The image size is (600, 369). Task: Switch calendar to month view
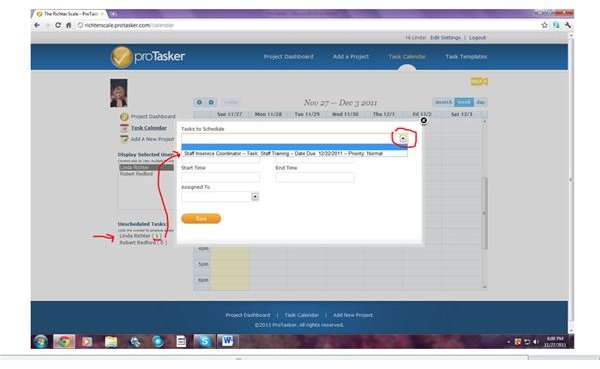443,102
